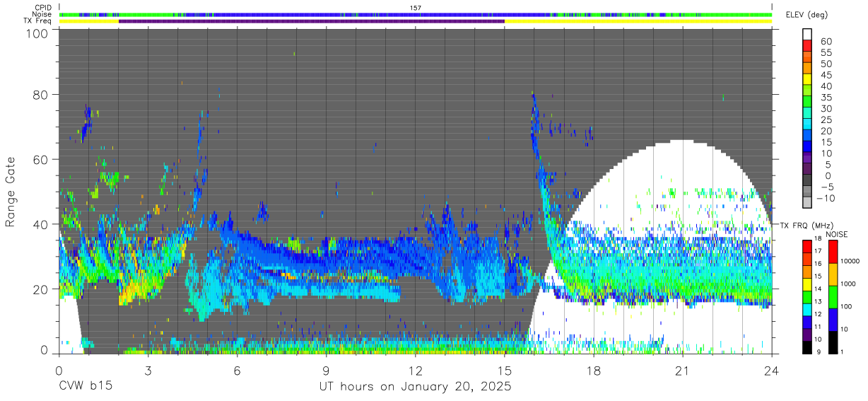Pick the orange segment of the NOISE colorbar
Viewport: 868px width, 401px height.
pyautogui.click(x=832, y=274)
